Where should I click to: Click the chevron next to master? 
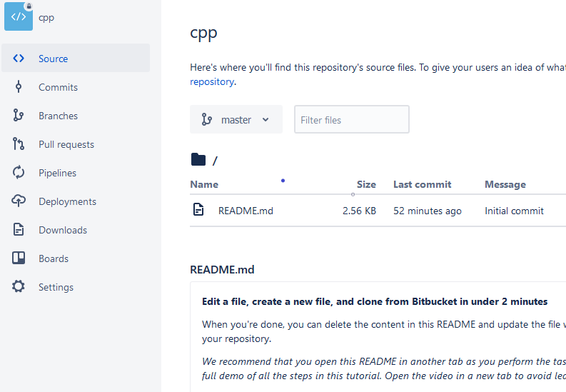pyautogui.click(x=266, y=120)
